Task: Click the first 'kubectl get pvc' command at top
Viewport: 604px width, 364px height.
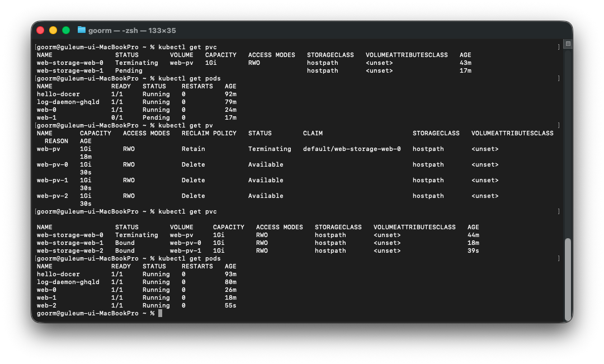Action: pyautogui.click(x=187, y=48)
